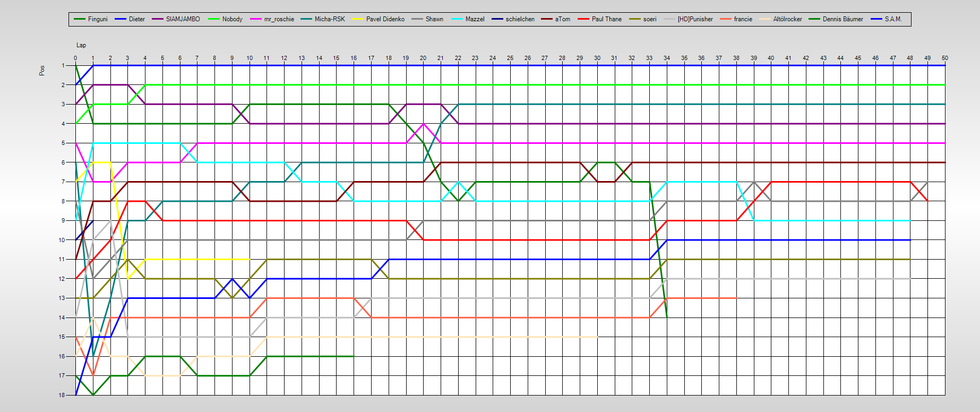980x412 pixels.
Task: Select Paul Thane's red legend swatch
Action: click(583, 19)
